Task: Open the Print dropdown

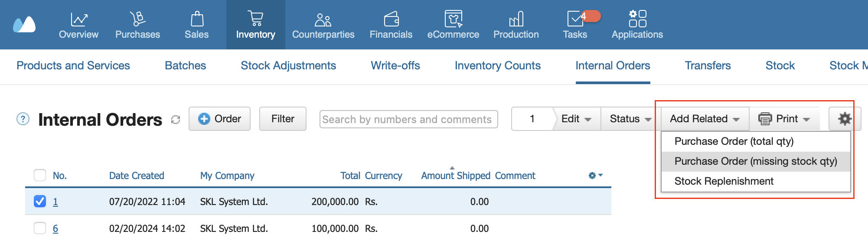Action: pyautogui.click(x=784, y=119)
